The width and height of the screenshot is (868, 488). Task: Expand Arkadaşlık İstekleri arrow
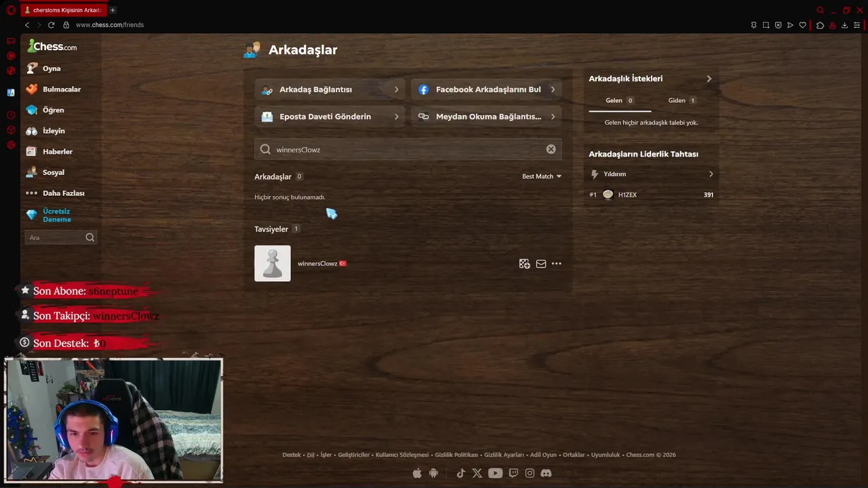[x=709, y=79]
